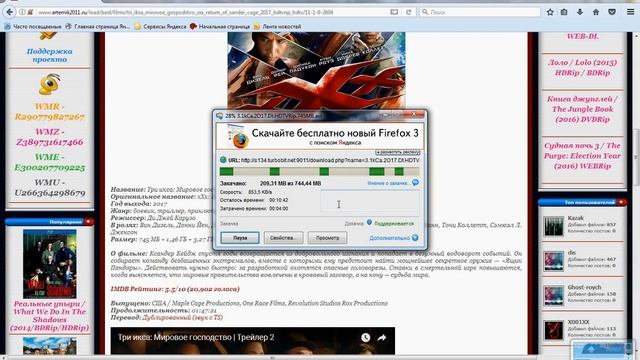Click WMZ wallet number Z389731617466
Image resolution: width=640 pixels, height=360 pixels.
50,142
